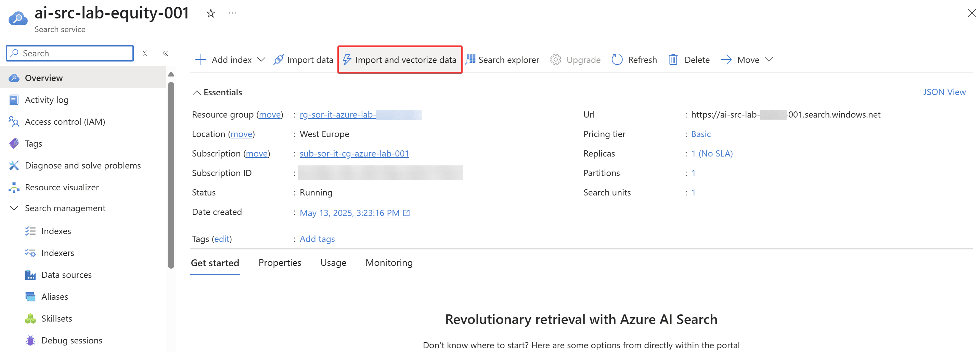Click move link next to Resource group

tap(270, 114)
